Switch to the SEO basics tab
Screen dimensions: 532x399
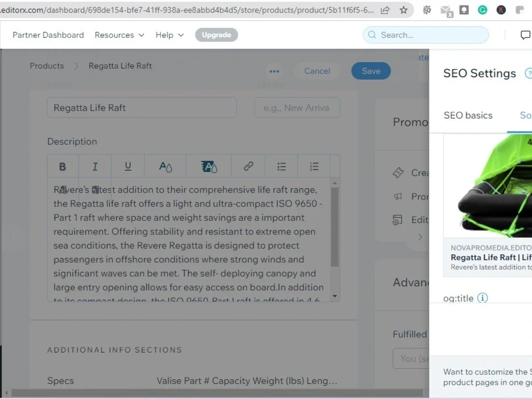tap(468, 115)
